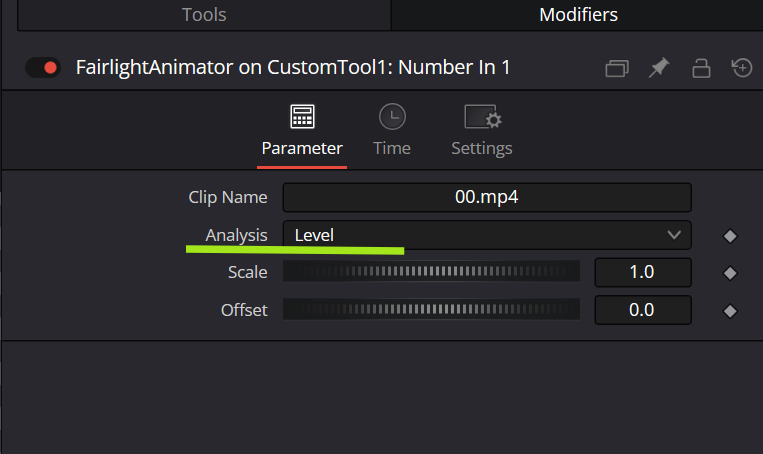763x454 pixels.
Task: Add keyframe for Offset parameter
Action: coord(730,311)
